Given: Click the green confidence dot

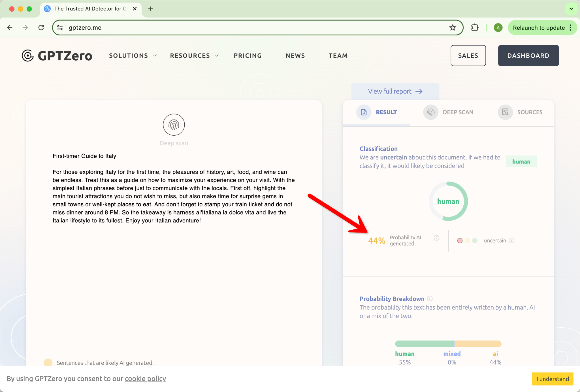Looking at the screenshot, I should [x=475, y=240].
